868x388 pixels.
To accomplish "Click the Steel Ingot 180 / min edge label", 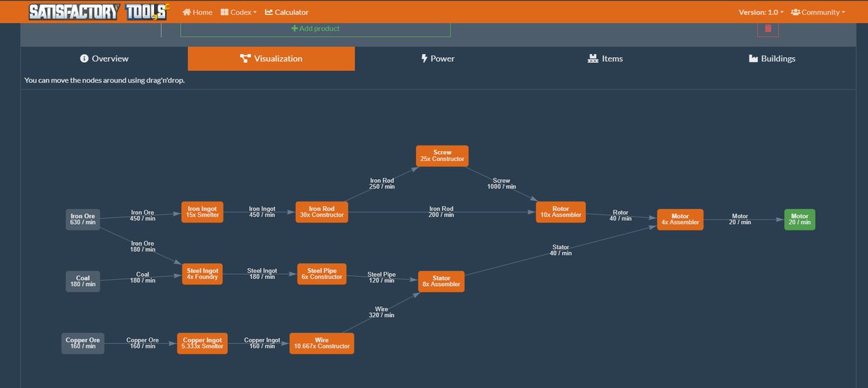I will [x=262, y=273].
